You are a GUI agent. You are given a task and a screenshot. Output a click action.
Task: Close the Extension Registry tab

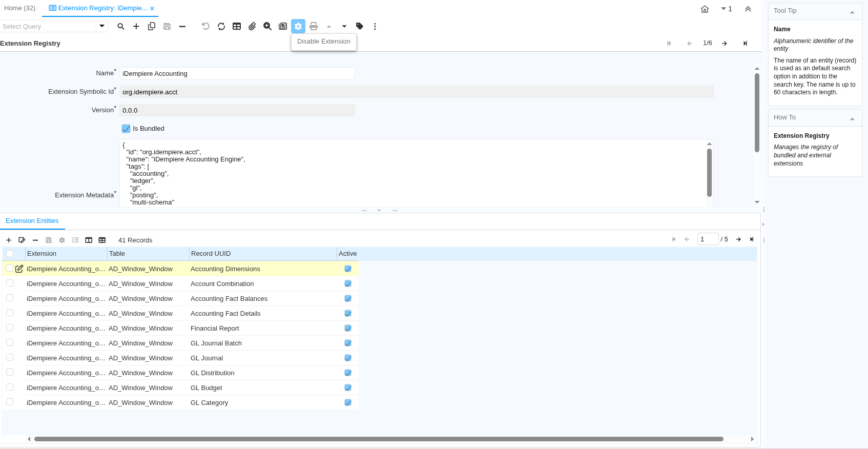click(x=152, y=9)
